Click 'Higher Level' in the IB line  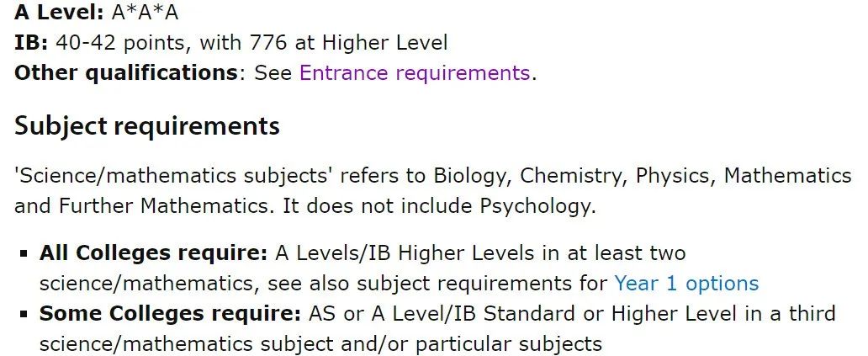coord(384,43)
